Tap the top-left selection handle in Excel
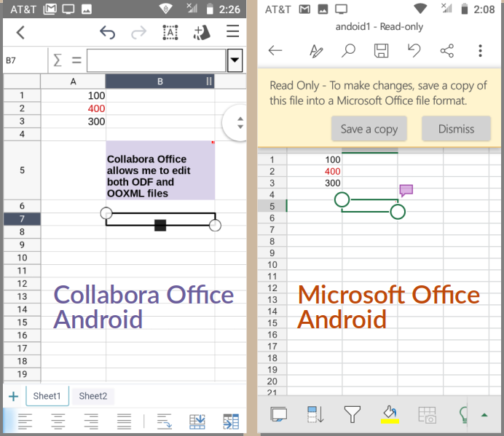 click(x=342, y=199)
